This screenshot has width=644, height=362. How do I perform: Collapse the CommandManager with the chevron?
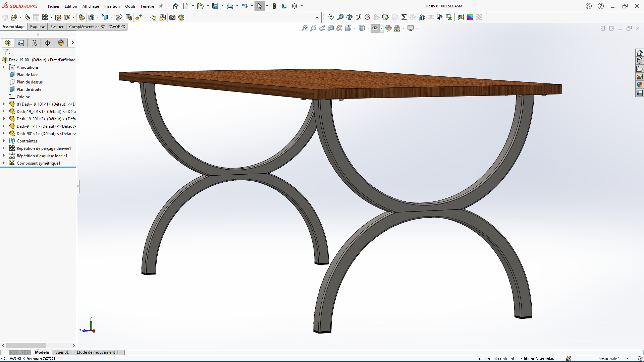pyautogui.click(x=317, y=17)
